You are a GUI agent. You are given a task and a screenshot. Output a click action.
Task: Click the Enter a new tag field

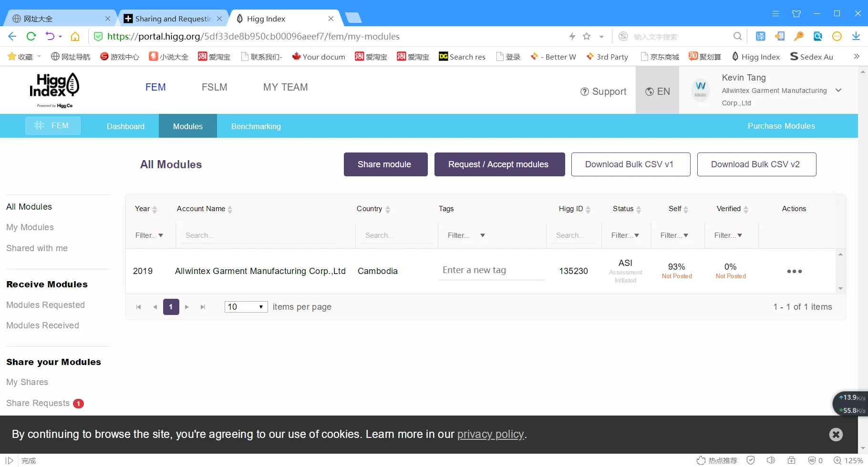point(491,270)
